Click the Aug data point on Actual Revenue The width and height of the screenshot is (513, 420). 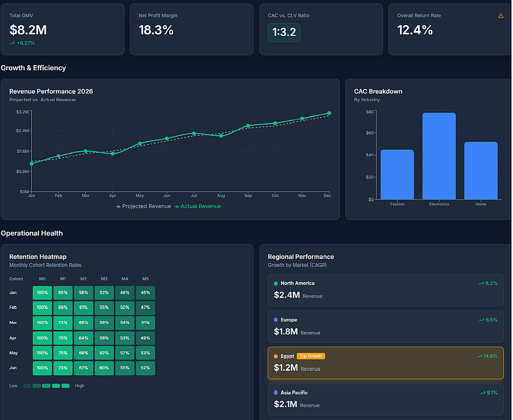click(221, 136)
